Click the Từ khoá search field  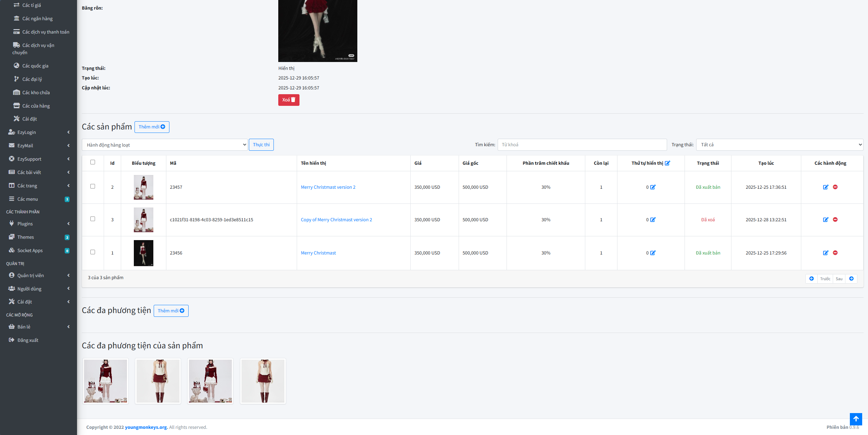[582, 145]
